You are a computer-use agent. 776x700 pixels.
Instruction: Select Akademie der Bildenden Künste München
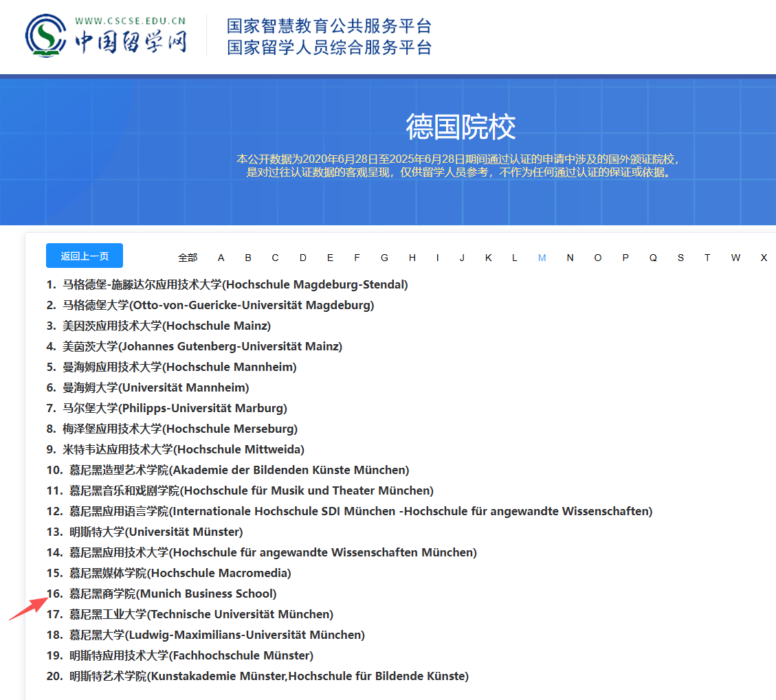[239, 470]
